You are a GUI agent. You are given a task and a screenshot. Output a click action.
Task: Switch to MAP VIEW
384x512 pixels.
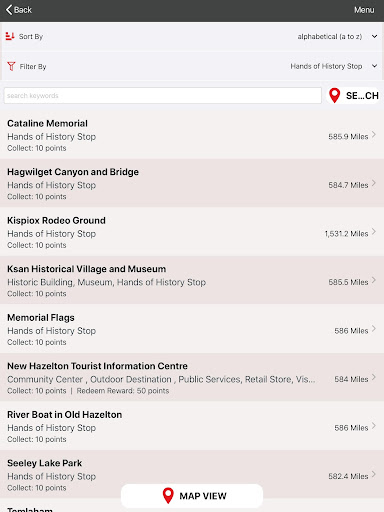tap(192, 496)
